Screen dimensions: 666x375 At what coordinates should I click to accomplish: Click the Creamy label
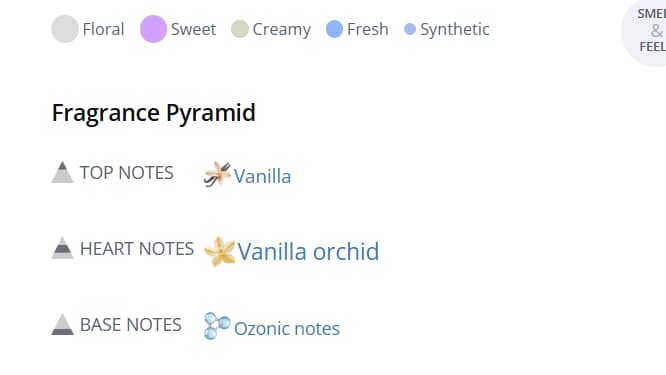pos(282,30)
